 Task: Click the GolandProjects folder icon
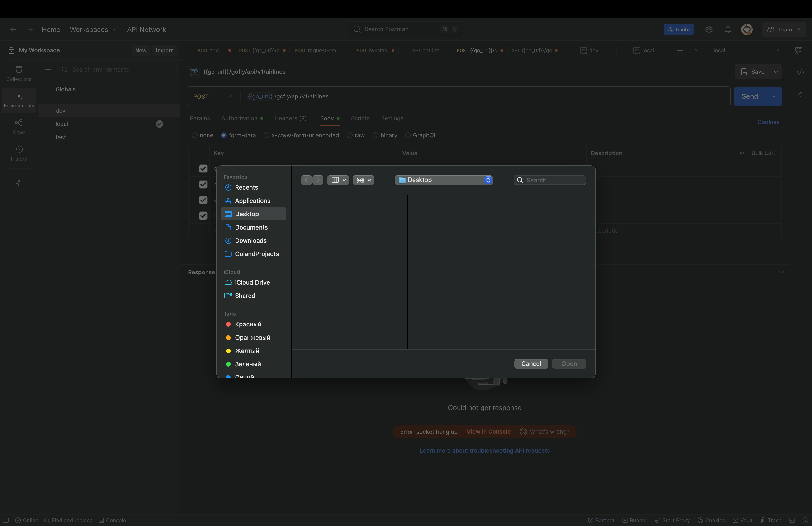tap(228, 254)
